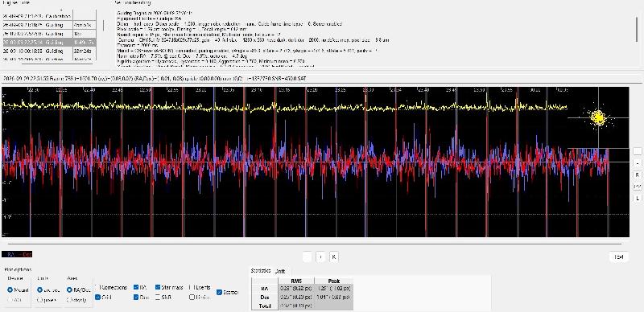644x312 pixels.
Task: Click the R button below the graph center
Action: click(x=334, y=257)
